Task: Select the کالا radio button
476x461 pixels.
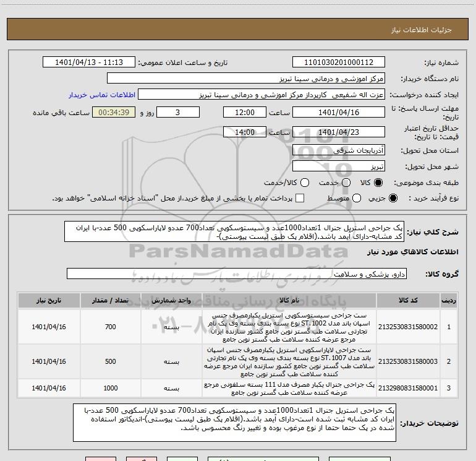Action: pyautogui.click(x=378, y=183)
